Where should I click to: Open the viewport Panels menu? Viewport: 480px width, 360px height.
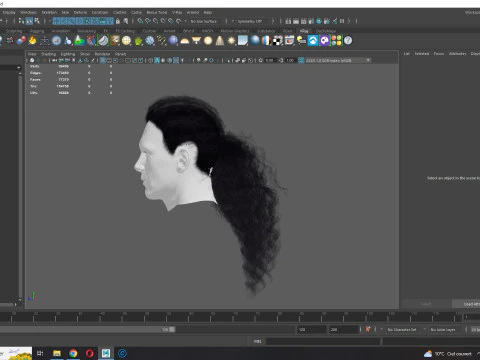coord(121,54)
